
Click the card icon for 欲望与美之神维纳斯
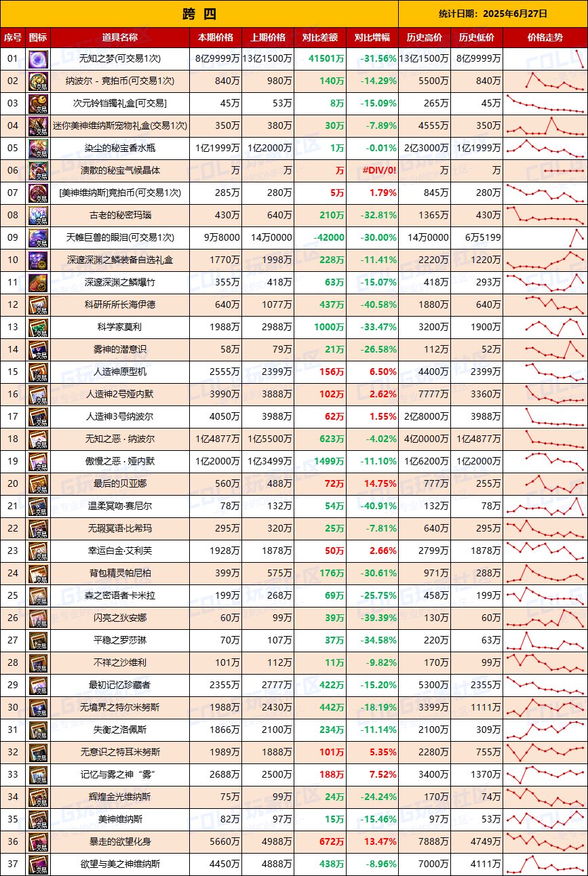tap(38, 864)
